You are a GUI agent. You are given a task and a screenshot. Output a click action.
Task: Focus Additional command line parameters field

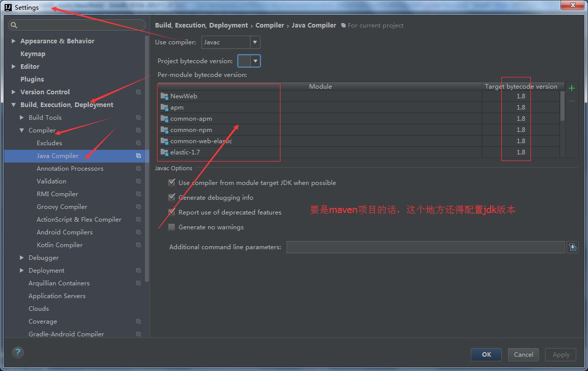[x=426, y=247]
